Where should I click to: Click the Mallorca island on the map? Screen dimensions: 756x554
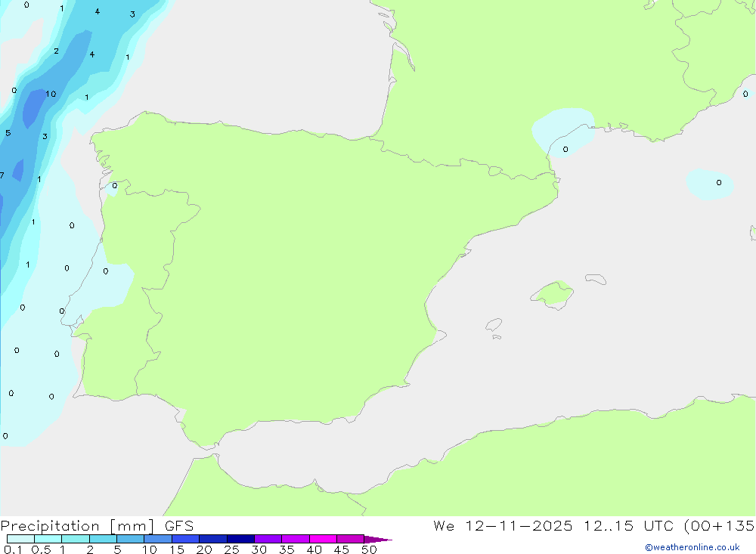point(553,294)
